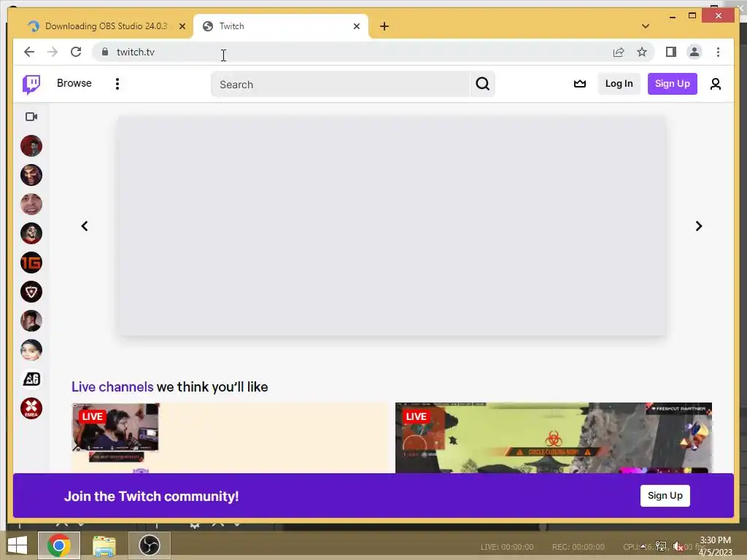This screenshot has height=560, width=747.
Task: Switch to OBS Studio from the taskbar
Action: point(149,545)
